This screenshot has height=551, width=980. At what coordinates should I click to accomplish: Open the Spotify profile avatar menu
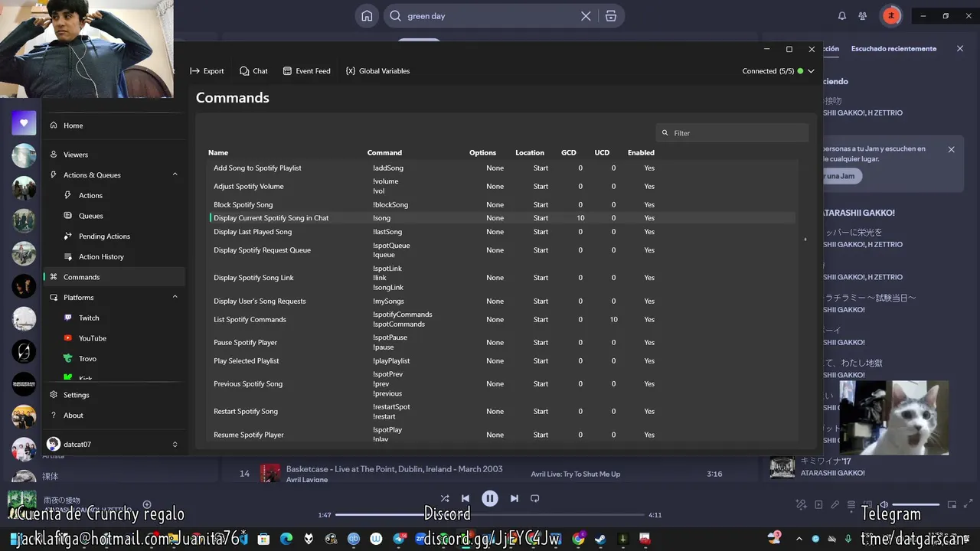(x=891, y=15)
